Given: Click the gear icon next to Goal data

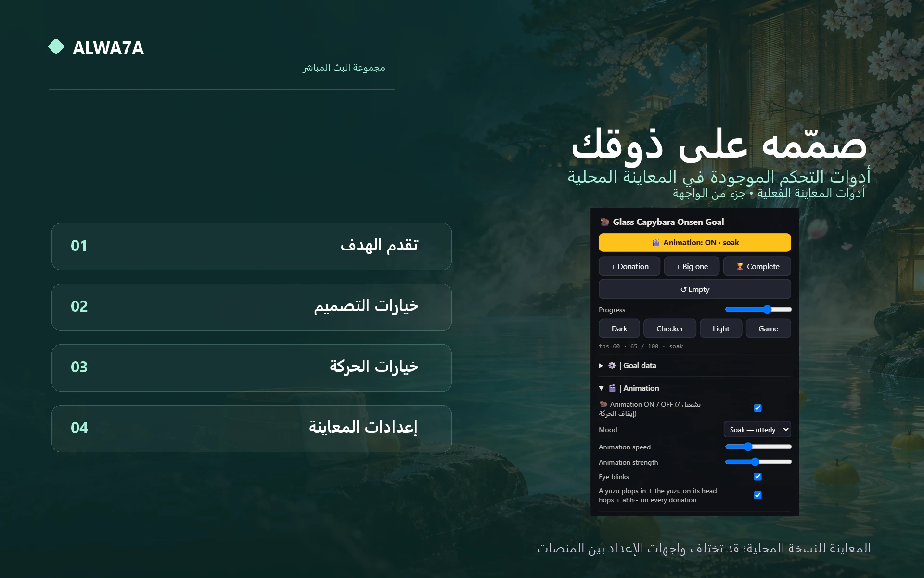Looking at the screenshot, I should pyautogui.click(x=612, y=366).
